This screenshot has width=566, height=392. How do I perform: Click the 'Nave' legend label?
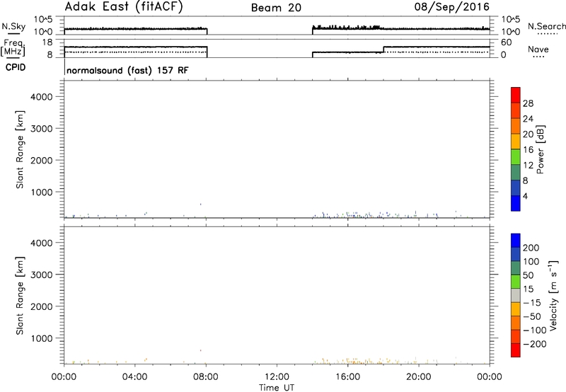click(538, 49)
